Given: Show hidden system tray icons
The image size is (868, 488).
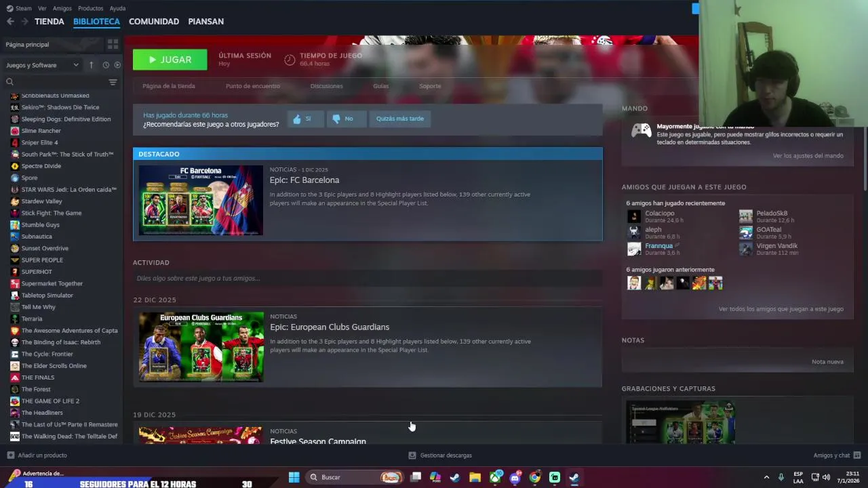Looking at the screenshot, I should pos(766,477).
